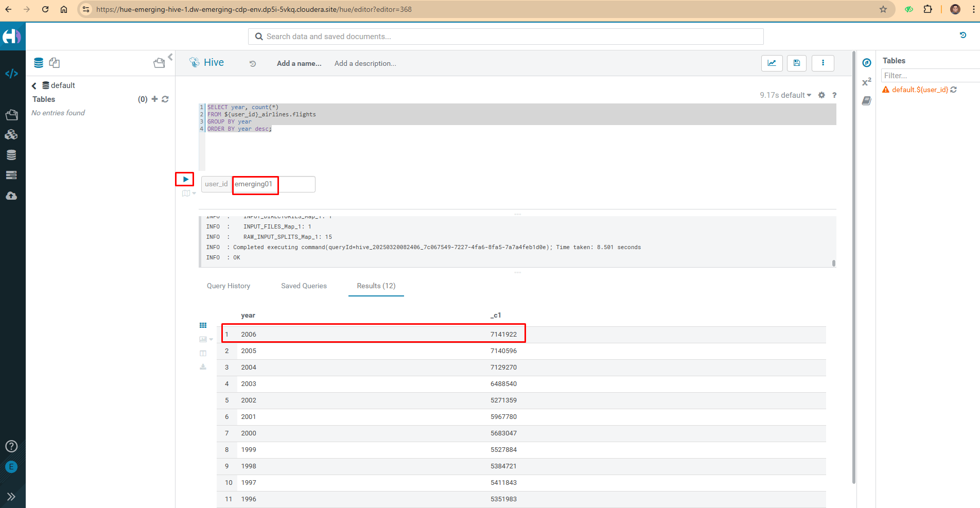The height and width of the screenshot is (508, 980).
Task: Select SQL sources database icon in assist panel
Action: (39, 63)
